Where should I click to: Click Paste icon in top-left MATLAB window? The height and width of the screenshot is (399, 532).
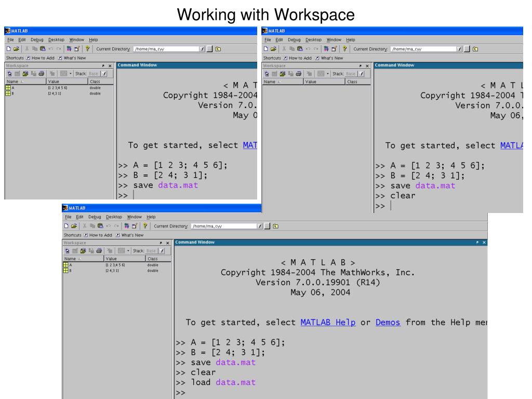click(x=43, y=49)
